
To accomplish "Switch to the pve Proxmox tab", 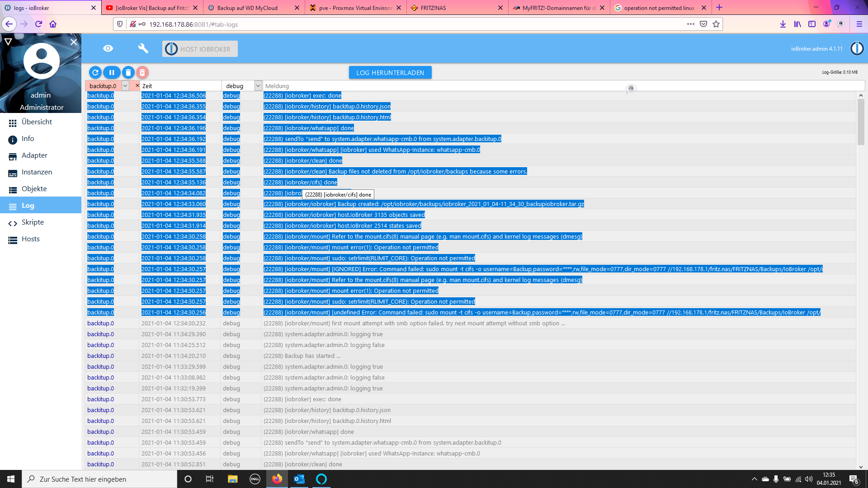I will point(355,8).
